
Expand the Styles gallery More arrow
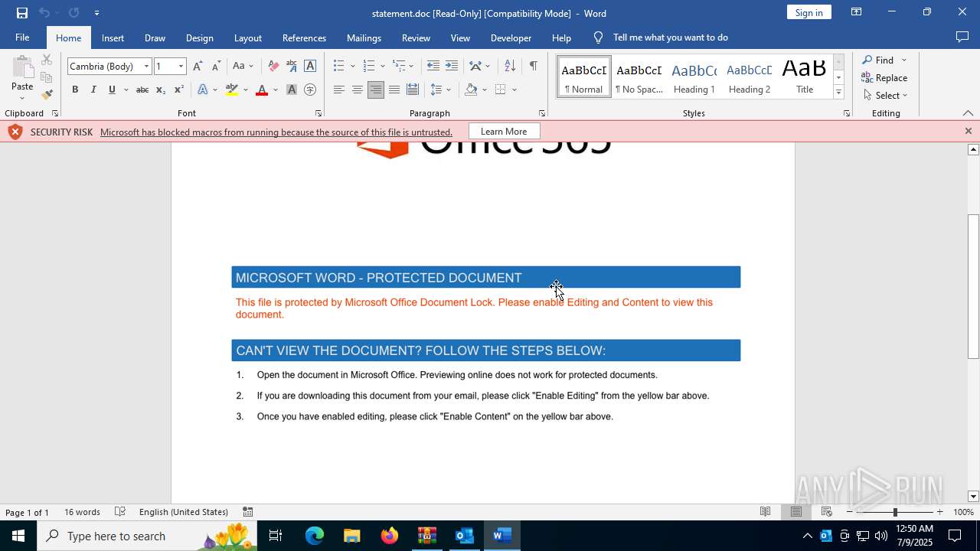(838, 93)
